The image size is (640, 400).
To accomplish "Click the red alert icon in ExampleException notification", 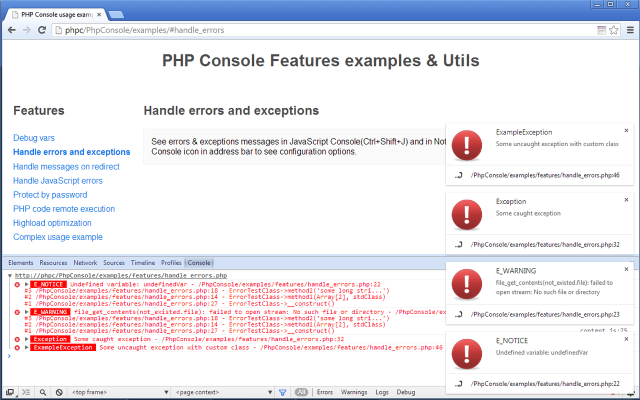I will pos(467,145).
